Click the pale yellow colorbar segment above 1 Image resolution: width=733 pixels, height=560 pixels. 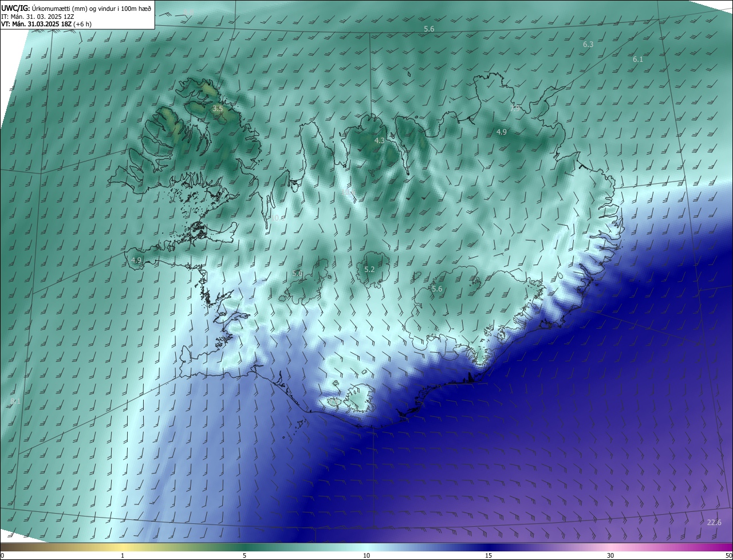click(x=123, y=547)
